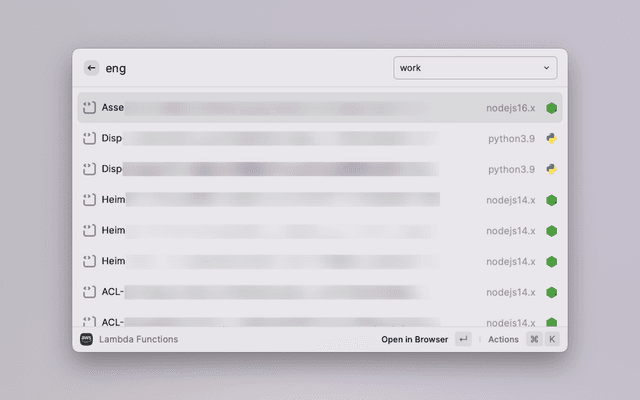
Task: Click the Enter key icon beside Open in Browser
Action: (463, 339)
